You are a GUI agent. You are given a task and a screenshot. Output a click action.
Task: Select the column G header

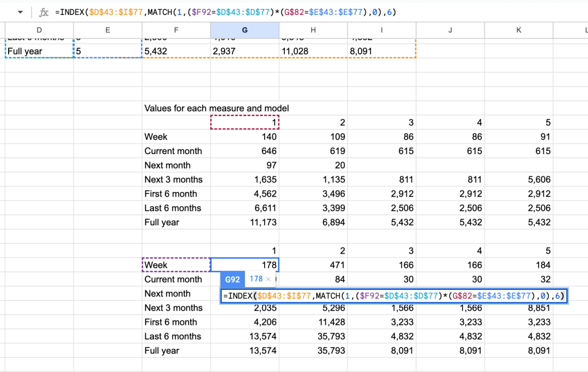(x=245, y=30)
